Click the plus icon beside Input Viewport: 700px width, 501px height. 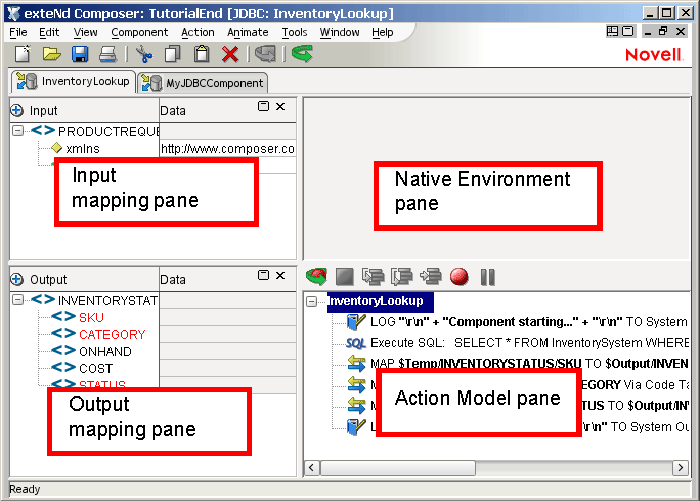click(17, 110)
